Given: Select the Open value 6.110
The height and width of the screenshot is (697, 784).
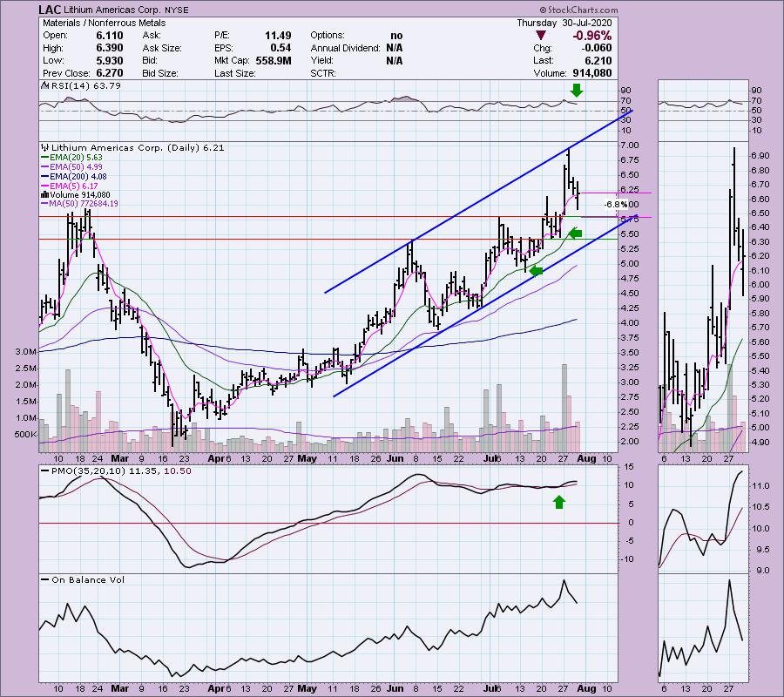Looking at the screenshot, I should pos(109,36).
